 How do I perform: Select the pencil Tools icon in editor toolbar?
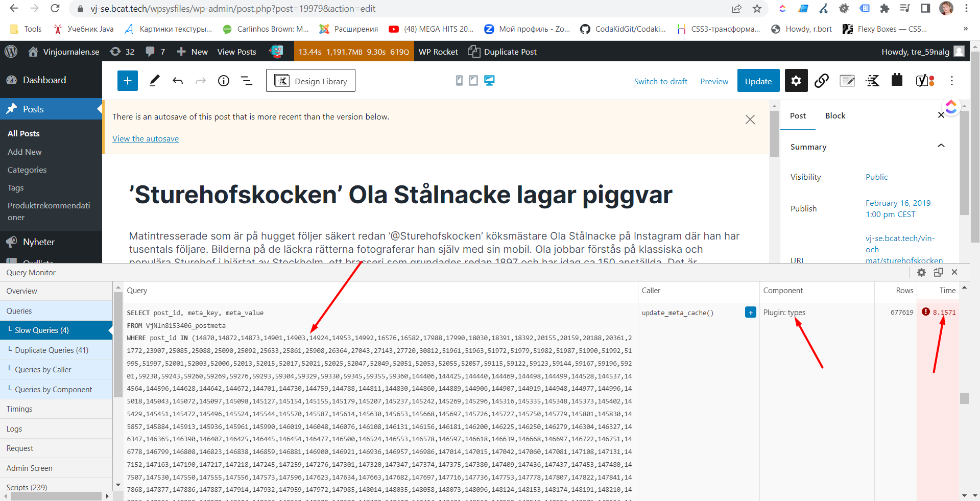154,81
